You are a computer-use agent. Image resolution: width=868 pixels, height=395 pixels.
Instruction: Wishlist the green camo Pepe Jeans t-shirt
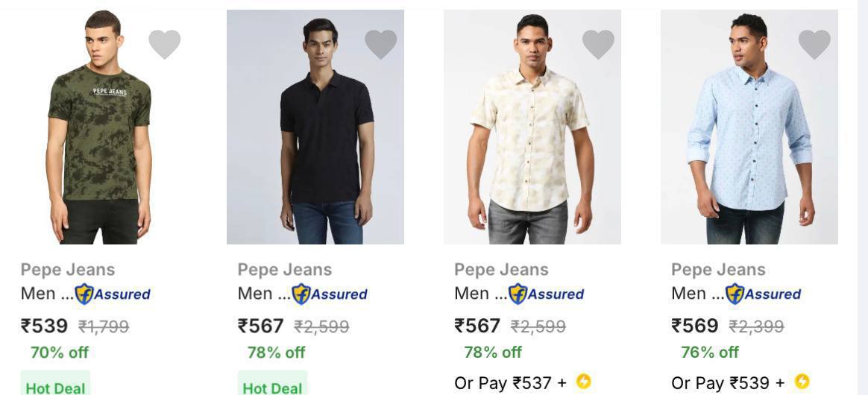click(x=164, y=44)
